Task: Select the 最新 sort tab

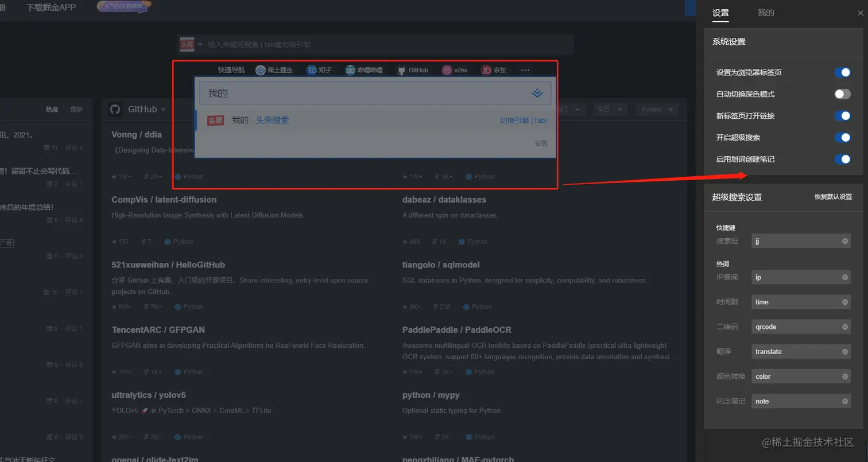Action: tap(76, 110)
